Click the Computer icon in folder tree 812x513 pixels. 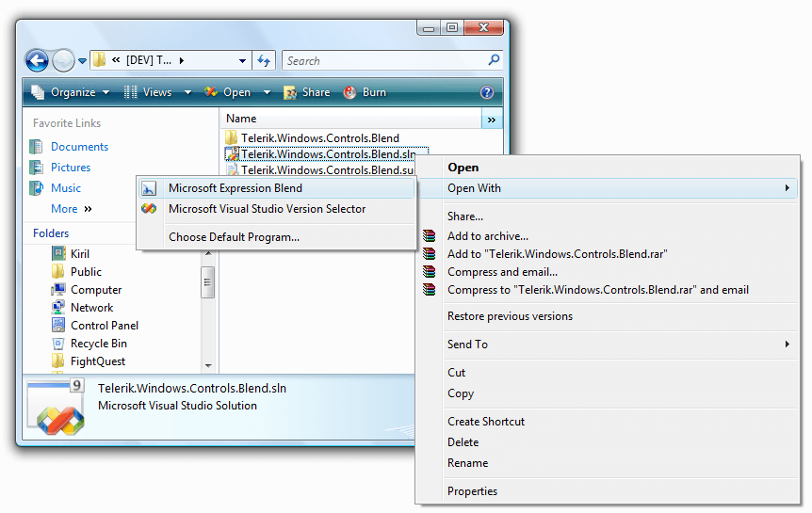[x=58, y=289]
